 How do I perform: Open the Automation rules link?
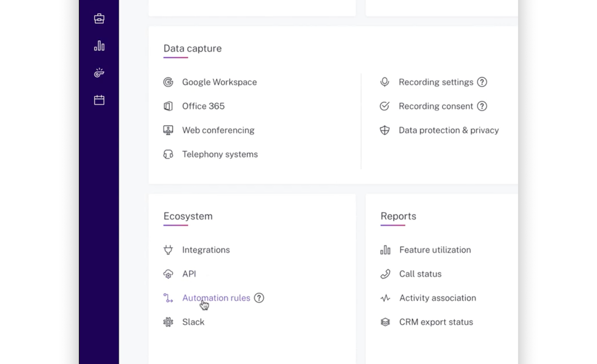click(216, 298)
